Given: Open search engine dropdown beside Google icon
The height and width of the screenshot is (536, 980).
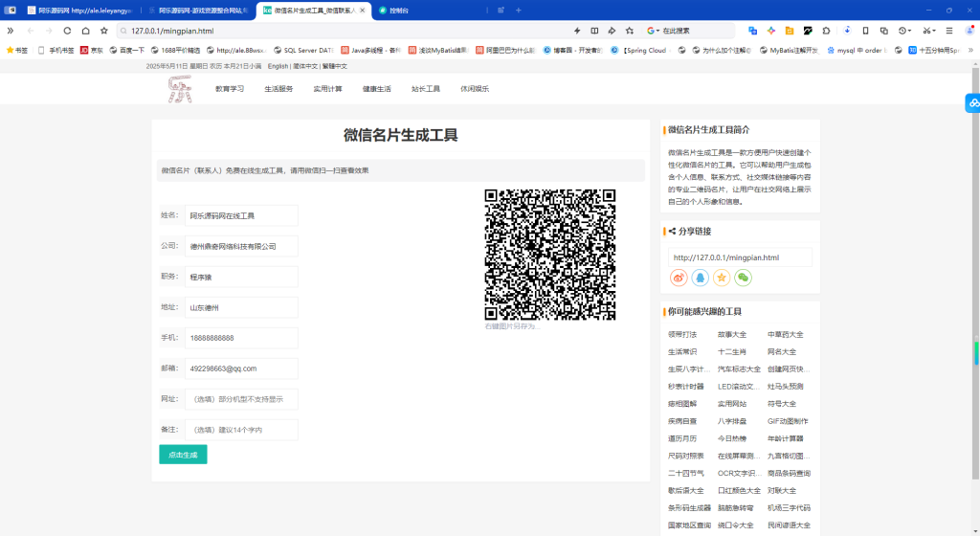Looking at the screenshot, I should click(658, 31).
